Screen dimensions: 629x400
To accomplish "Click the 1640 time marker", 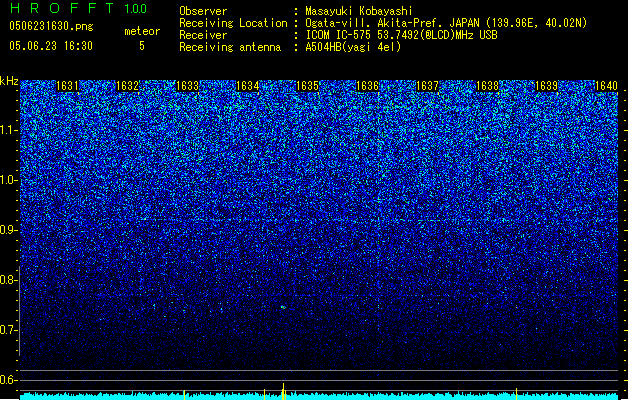I will coord(606,86).
